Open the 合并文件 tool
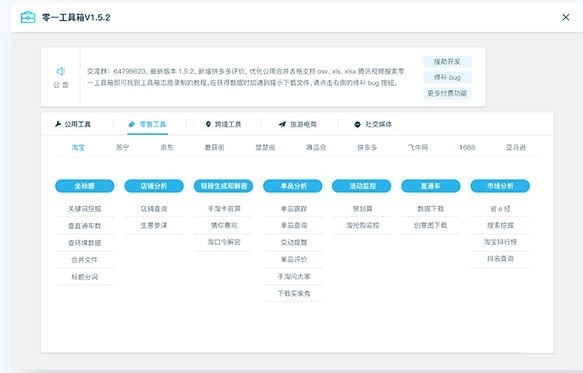 (85, 260)
